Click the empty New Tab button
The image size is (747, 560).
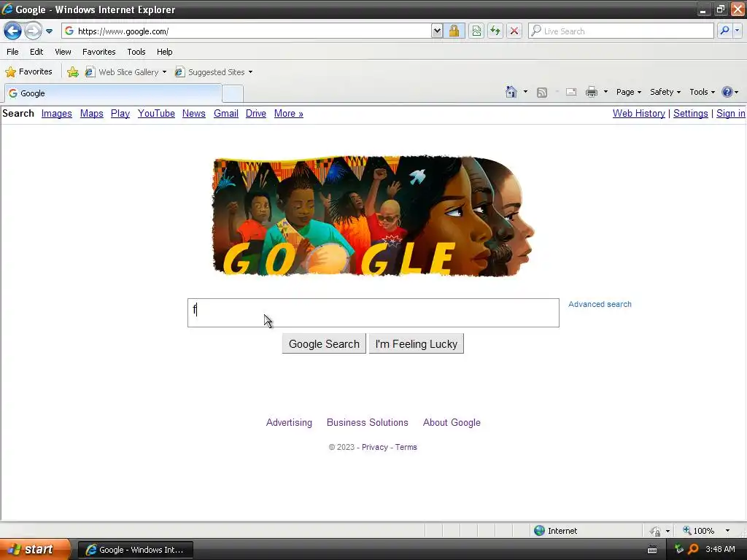coord(233,94)
